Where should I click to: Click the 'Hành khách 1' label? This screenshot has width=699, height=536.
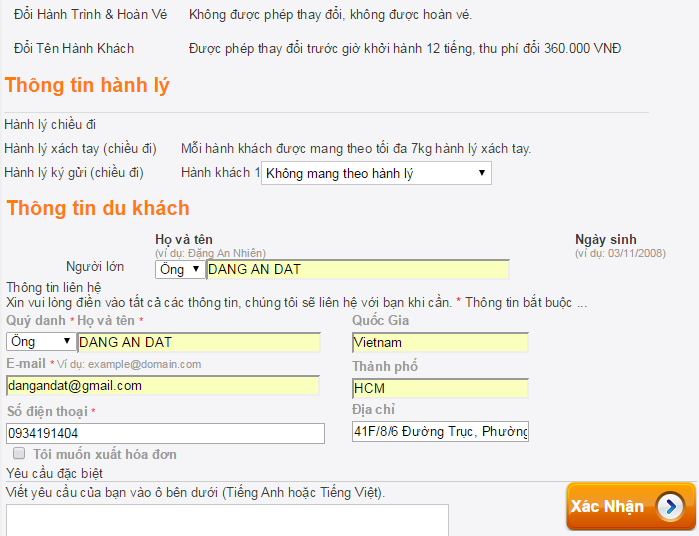coord(220,174)
